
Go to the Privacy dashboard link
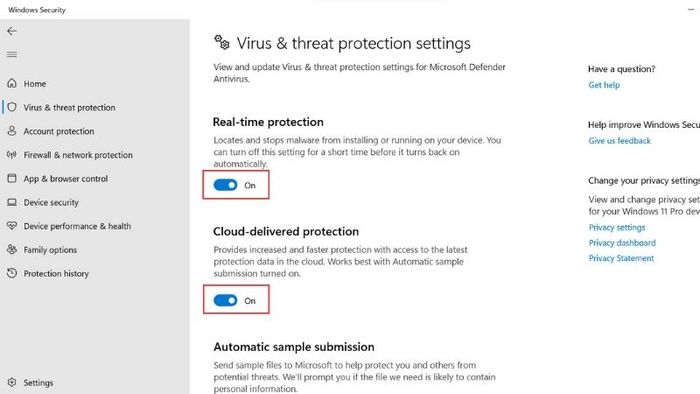(x=622, y=243)
